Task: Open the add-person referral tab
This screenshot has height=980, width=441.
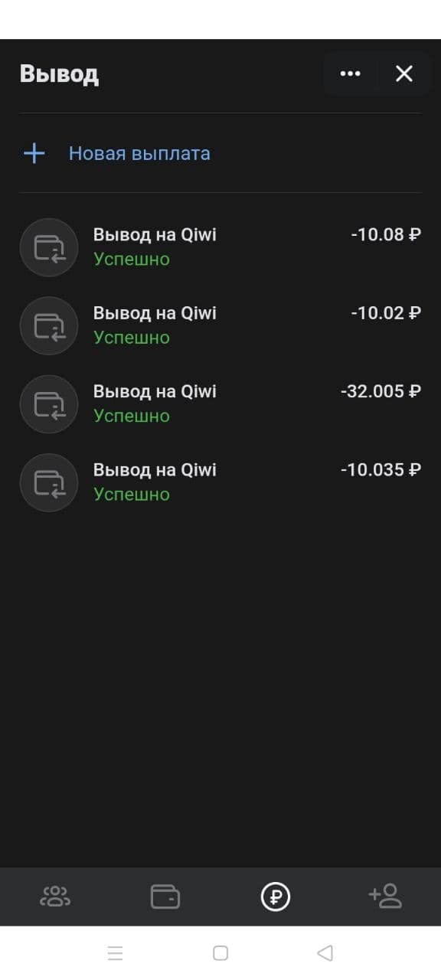Action: click(x=385, y=895)
